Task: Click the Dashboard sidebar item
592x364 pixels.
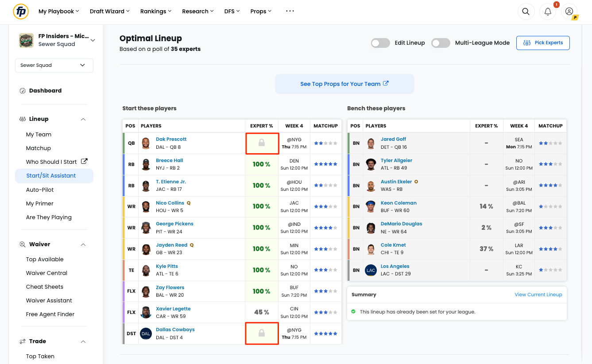Action: click(x=45, y=91)
